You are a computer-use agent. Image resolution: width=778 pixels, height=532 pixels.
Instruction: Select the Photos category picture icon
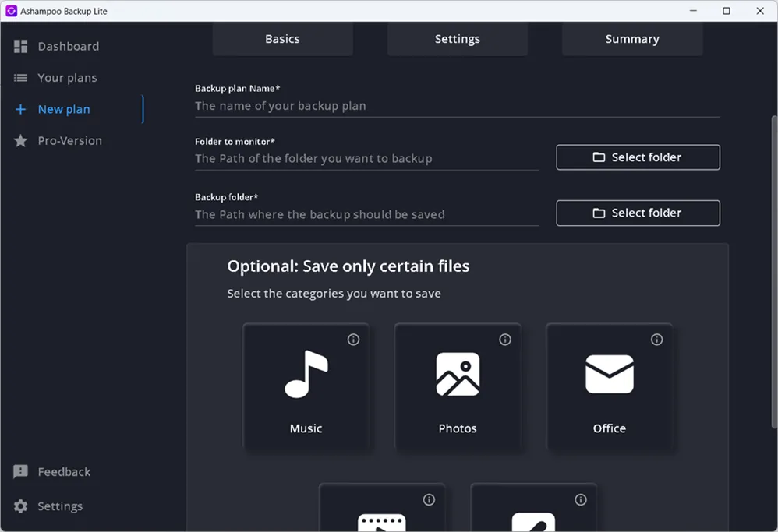458,375
